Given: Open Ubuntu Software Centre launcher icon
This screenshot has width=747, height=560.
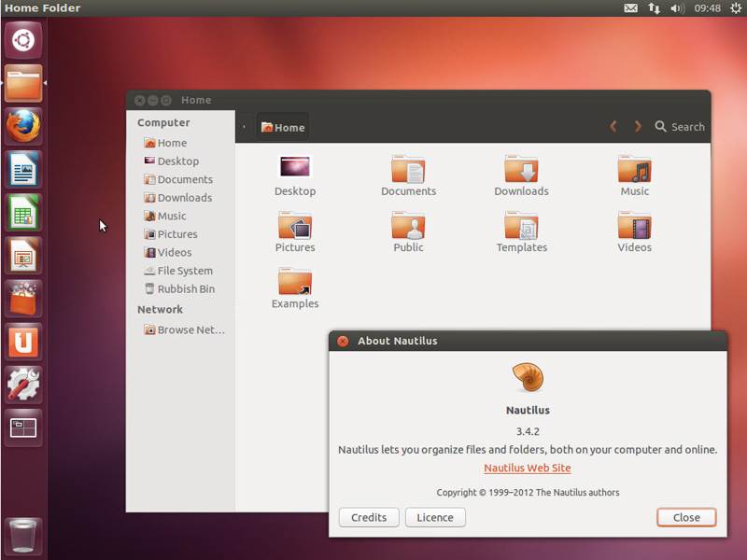Looking at the screenshot, I should (22, 299).
